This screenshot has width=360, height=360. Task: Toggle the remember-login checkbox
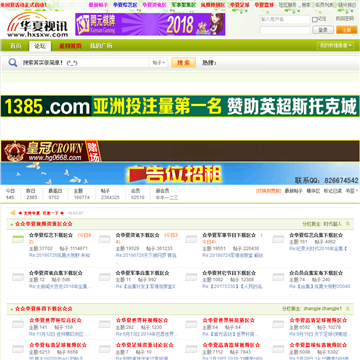314,20
